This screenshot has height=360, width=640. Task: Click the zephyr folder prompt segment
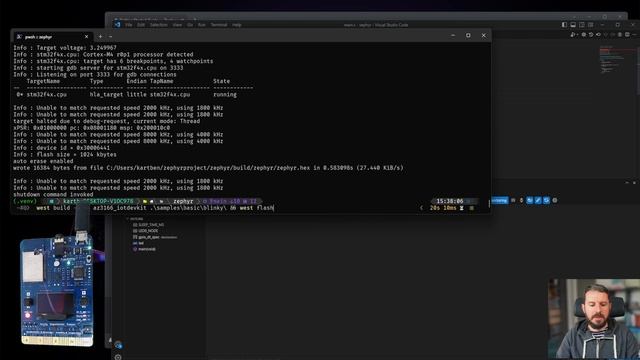coord(183,201)
